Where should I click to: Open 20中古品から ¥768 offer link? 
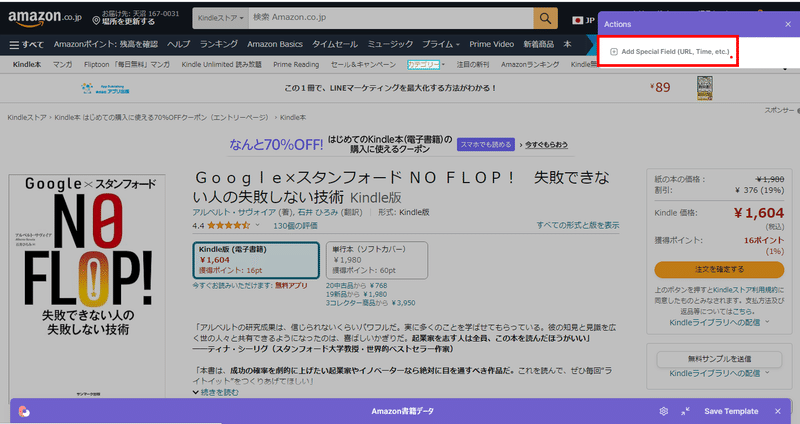point(357,286)
